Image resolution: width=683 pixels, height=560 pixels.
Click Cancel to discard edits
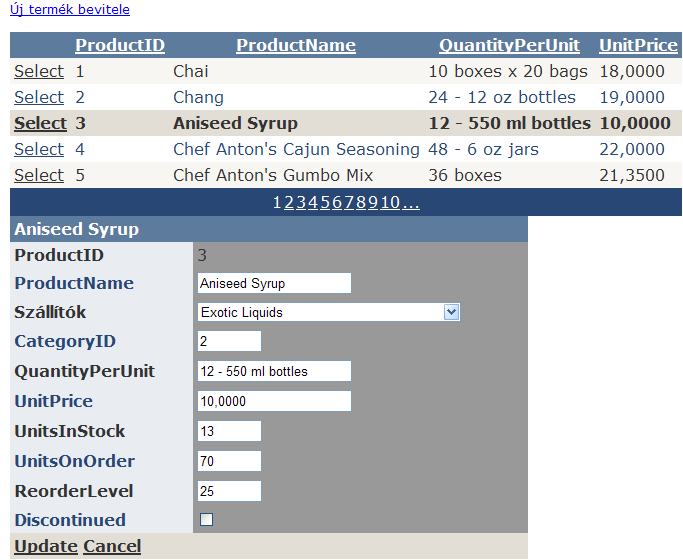(112, 546)
